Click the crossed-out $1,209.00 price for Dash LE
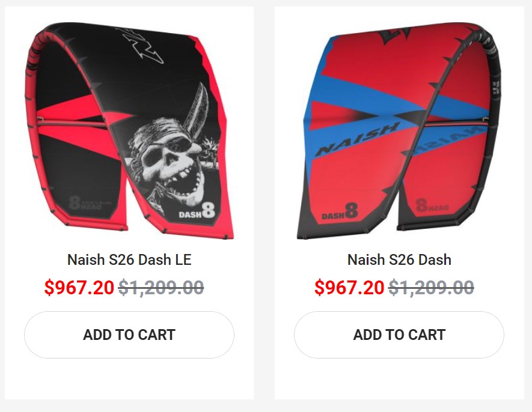The height and width of the screenshot is (412, 532). click(161, 288)
